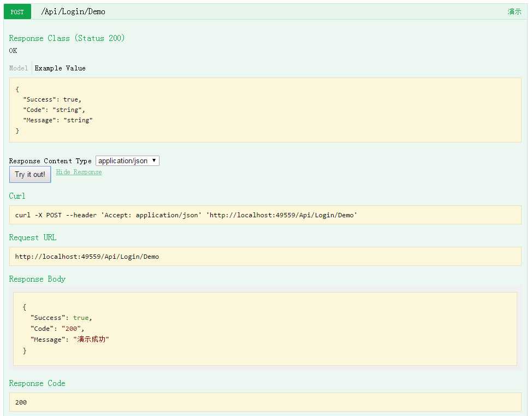Screen dimensions: 532x416
Task: Click "Message": "string" in example value
Action: click(58, 120)
